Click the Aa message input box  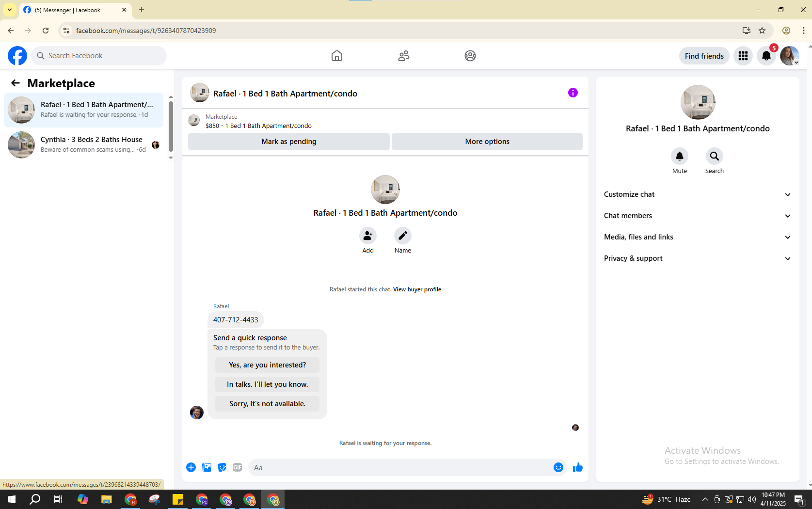point(400,468)
